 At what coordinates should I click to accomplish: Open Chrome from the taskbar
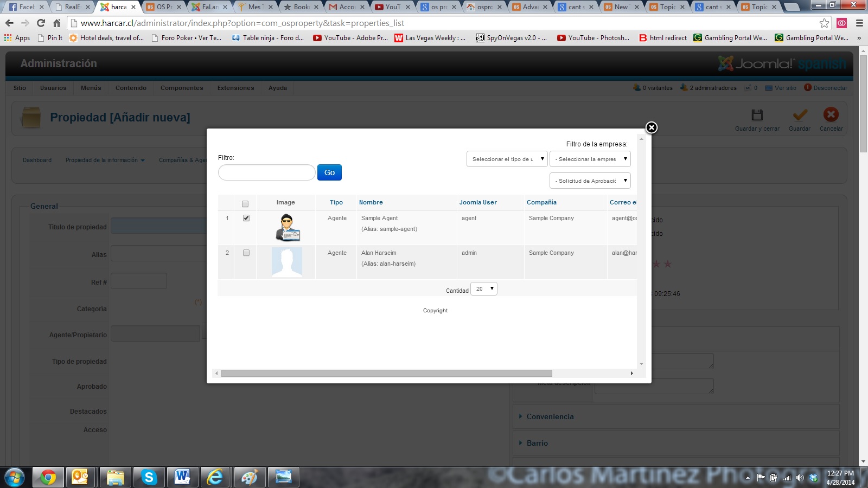point(48,477)
